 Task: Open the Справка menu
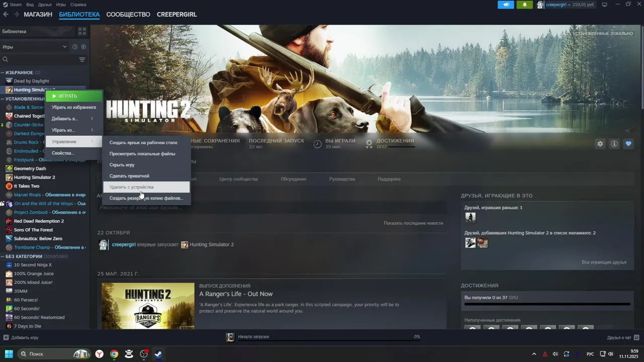point(78,5)
